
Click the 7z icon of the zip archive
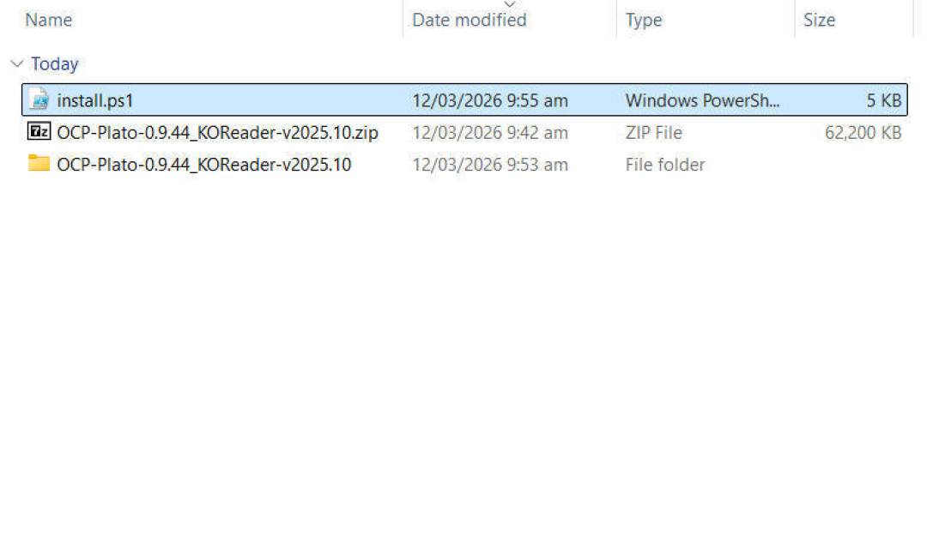(x=39, y=131)
